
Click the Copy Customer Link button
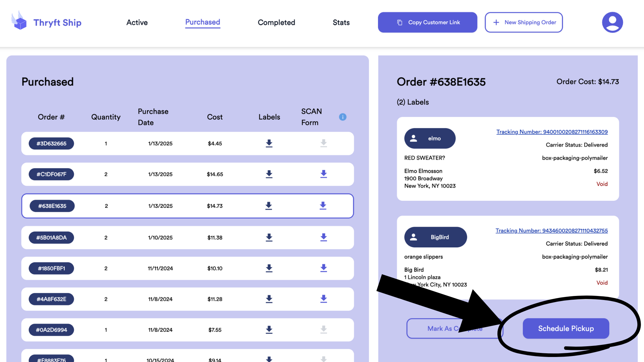(427, 22)
